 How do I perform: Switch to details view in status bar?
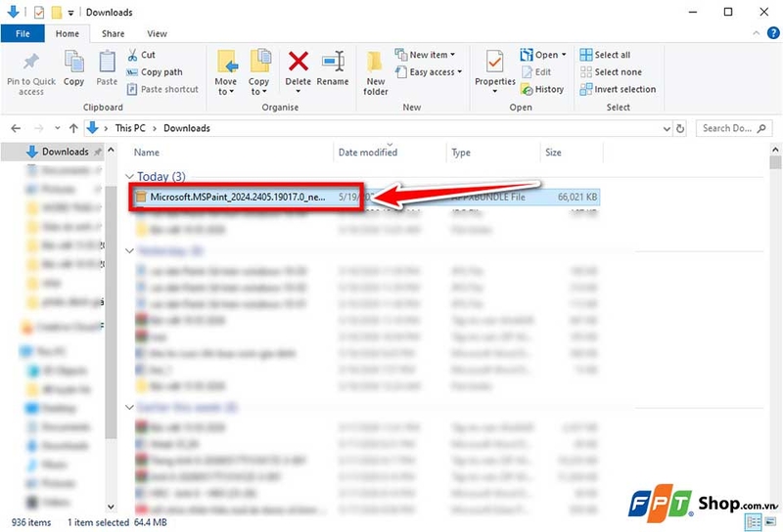[753, 522]
